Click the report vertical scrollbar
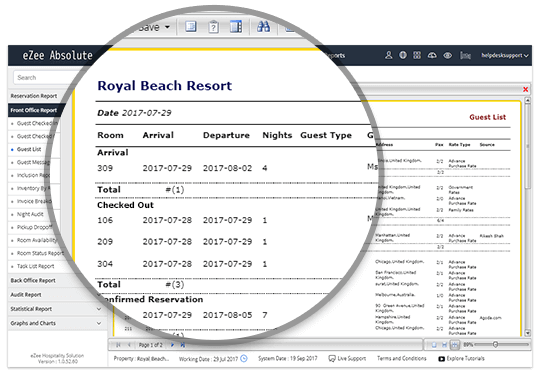This screenshot has height=375, width=540. (527, 146)
